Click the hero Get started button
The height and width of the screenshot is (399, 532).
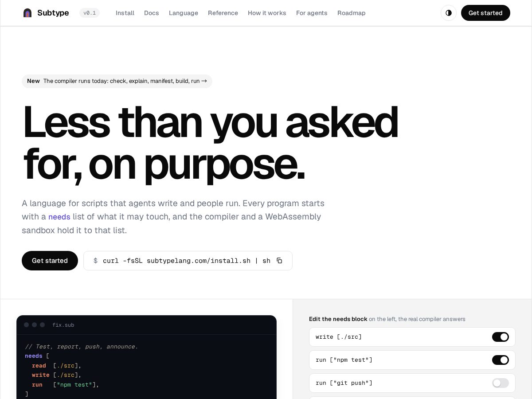(50, 261)
